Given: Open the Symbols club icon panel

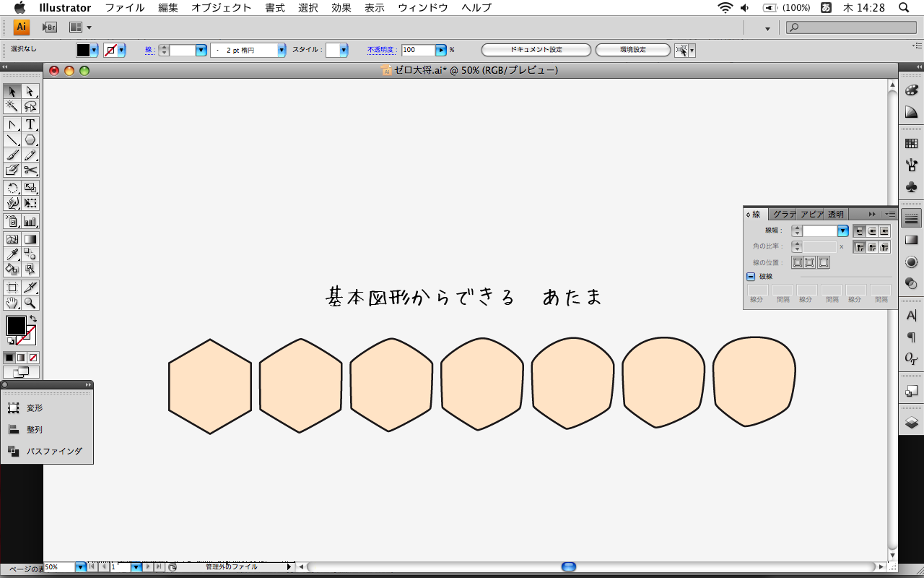Looking at the screenshot, I should [x=911, y=186].
